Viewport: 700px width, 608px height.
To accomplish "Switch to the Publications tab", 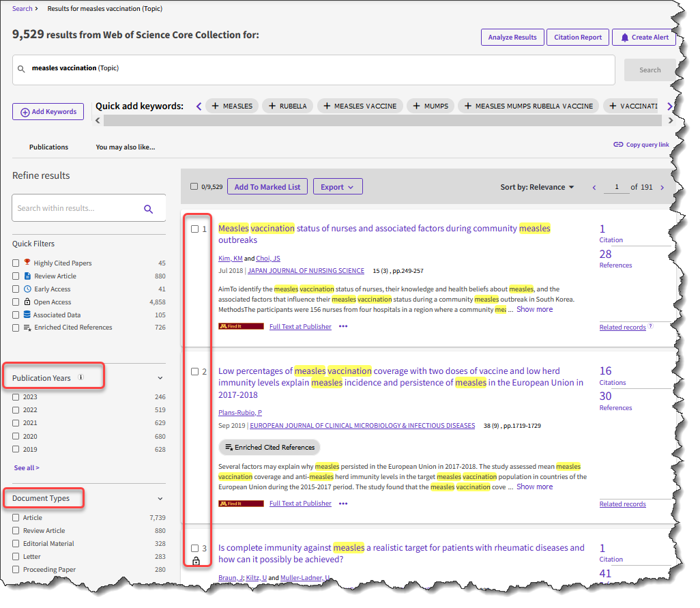I will [x=48, y=147].
